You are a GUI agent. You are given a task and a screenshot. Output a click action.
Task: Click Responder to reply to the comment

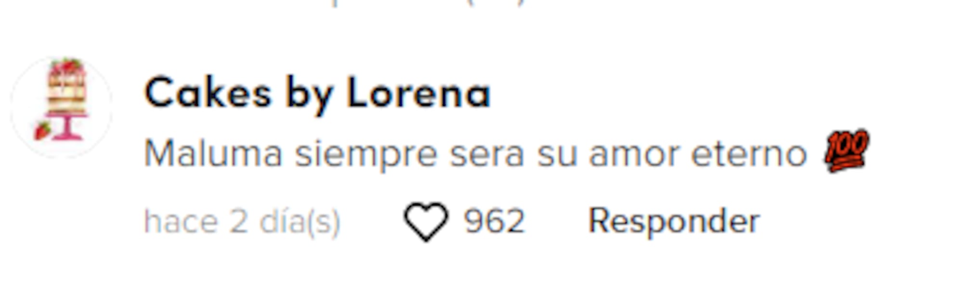click(x=674, y=221)
